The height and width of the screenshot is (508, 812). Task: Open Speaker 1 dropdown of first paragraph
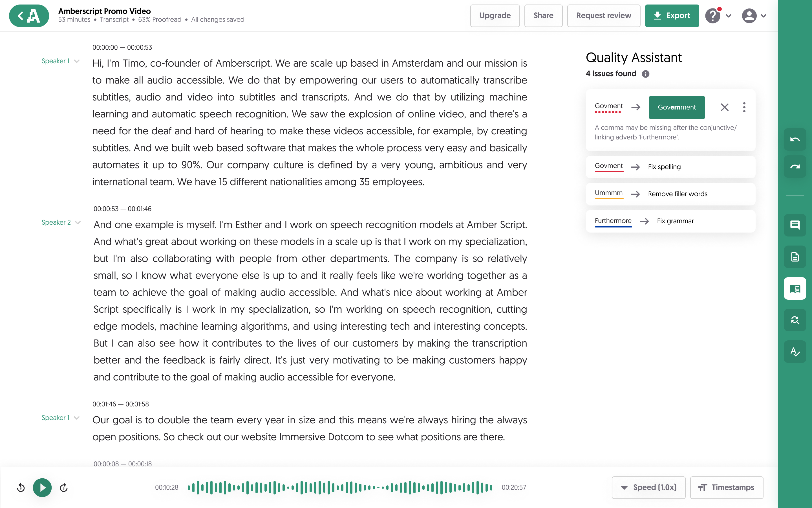pos(60,61)
